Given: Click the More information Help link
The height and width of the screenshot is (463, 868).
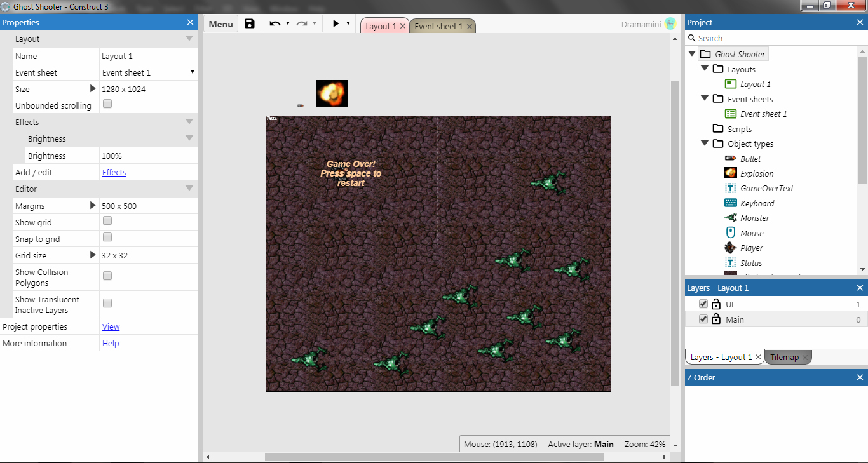Looking at the screenshot, I should pyautogui.click(x=111, y=343).
